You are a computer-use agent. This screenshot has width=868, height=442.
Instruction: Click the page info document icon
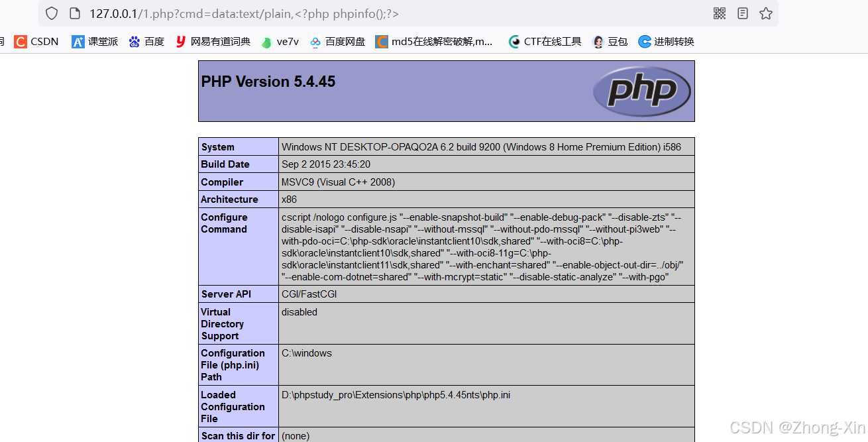(75, 13)
